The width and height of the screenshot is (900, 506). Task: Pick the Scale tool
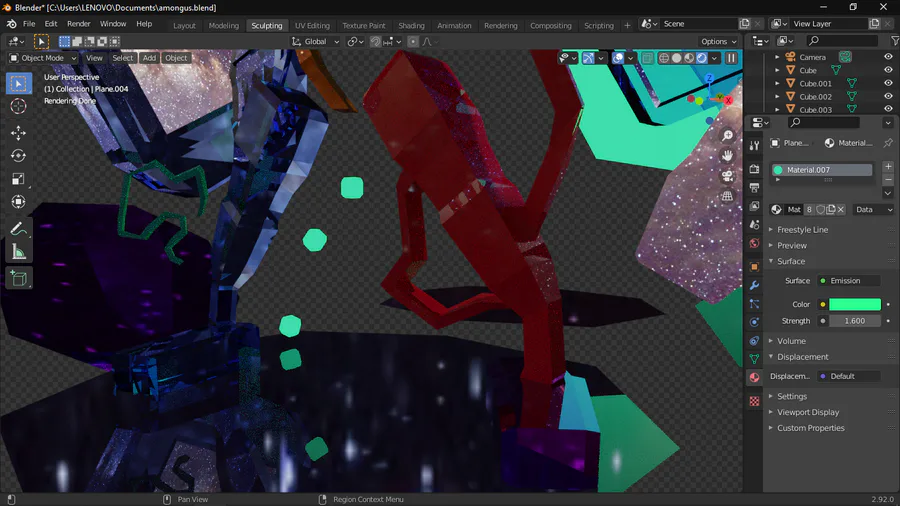pos(18,179)
